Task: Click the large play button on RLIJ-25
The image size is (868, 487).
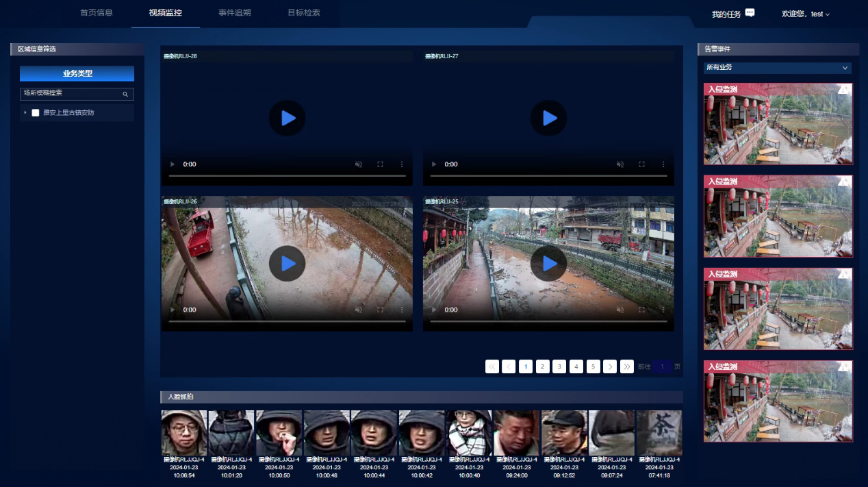Action: [549, 263]
